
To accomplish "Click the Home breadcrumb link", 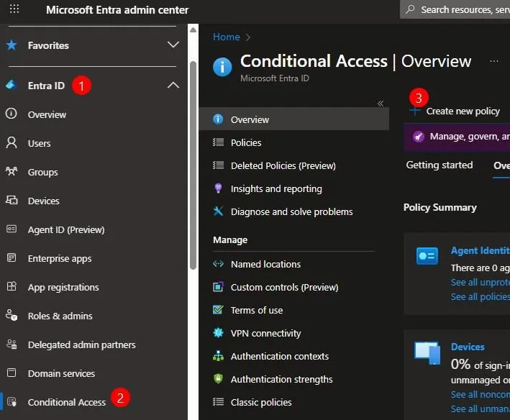I will tap(227, 37).
